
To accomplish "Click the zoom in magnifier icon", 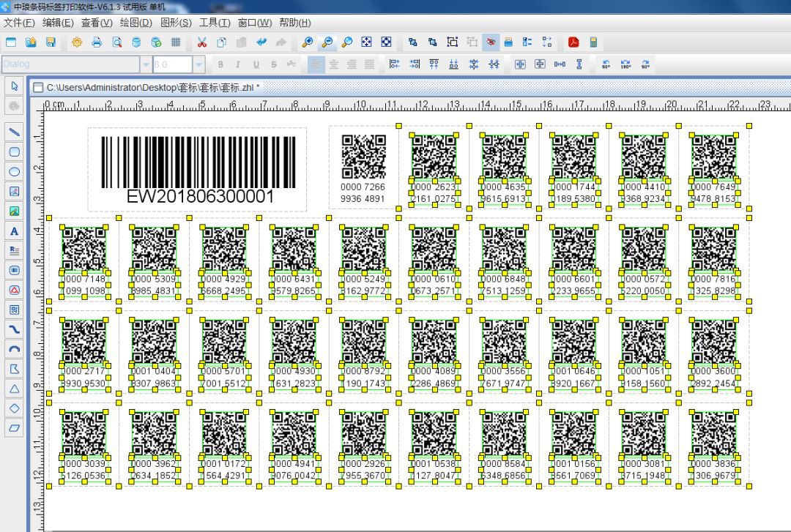I will pyautogui.click(x=308, y=42).
